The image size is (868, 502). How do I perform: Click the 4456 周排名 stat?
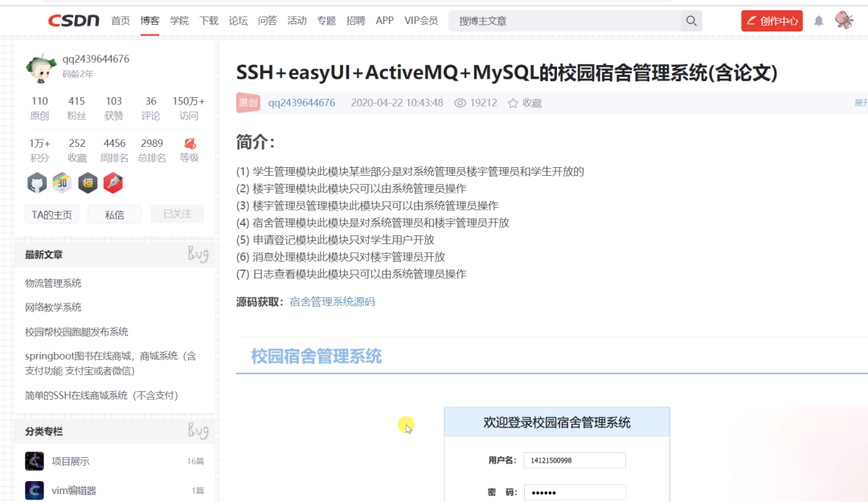pyautogui.click(x=114, y=150)
